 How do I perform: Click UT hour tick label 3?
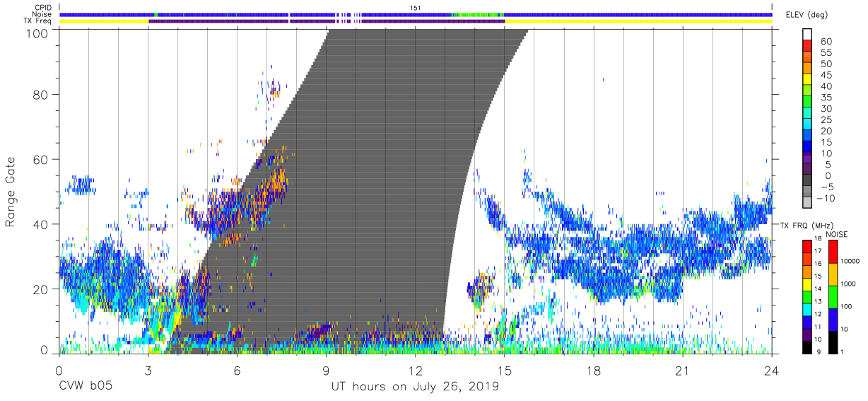pyautogui.click(x=148, y=371)
